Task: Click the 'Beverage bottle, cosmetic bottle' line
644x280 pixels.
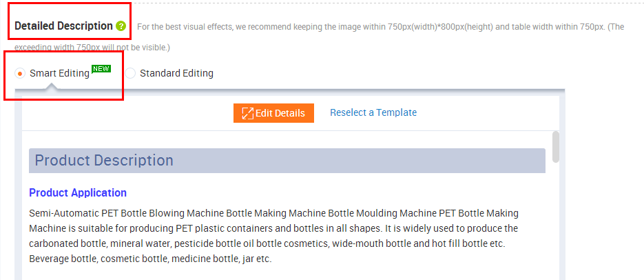Action: 150,259
